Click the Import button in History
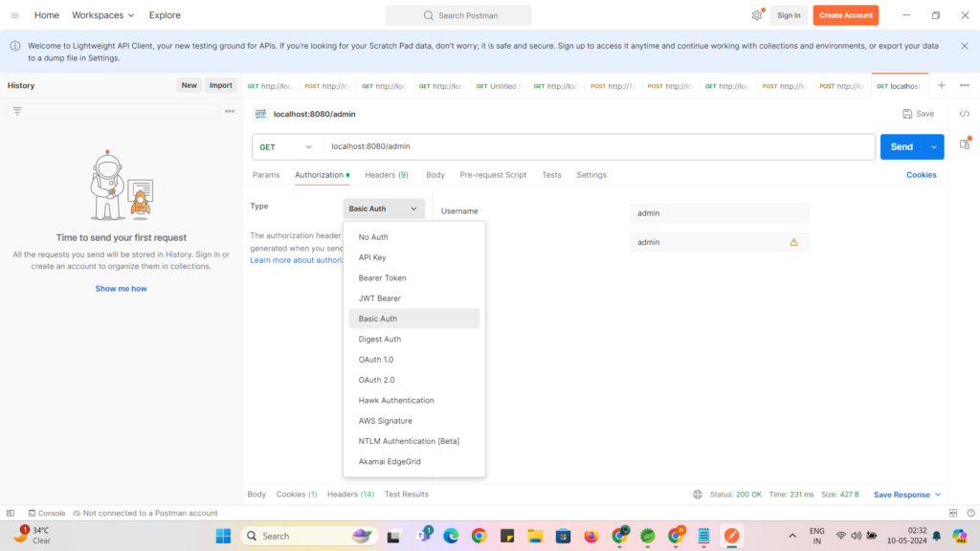The image size is (980, 551). click(x=221, y=85)
